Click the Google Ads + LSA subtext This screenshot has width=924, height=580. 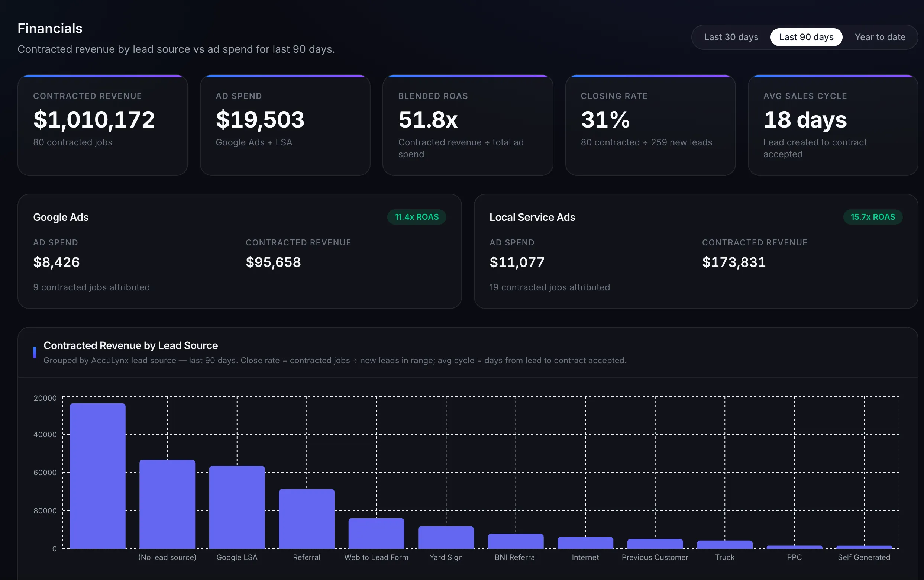(x=254, y=142)
